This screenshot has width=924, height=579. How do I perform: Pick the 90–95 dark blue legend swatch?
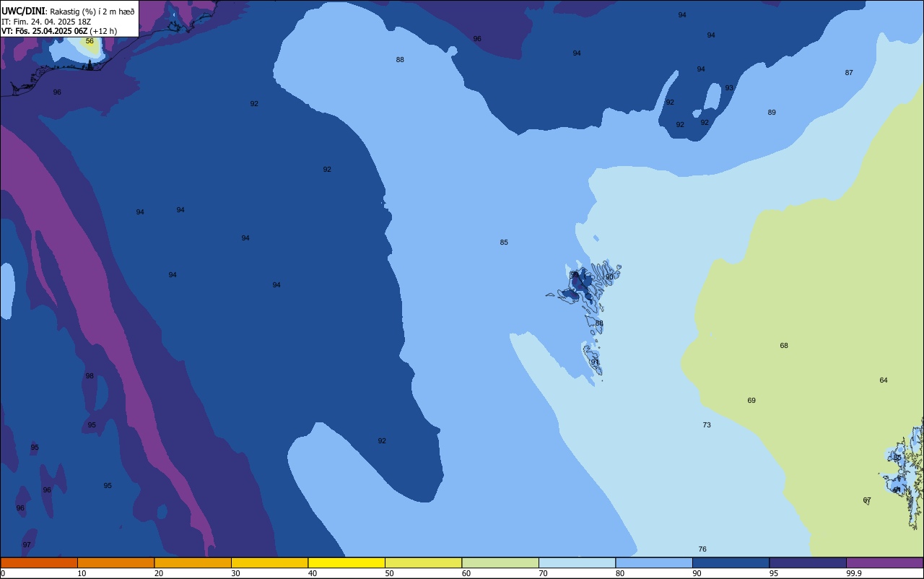coord(731,562)
